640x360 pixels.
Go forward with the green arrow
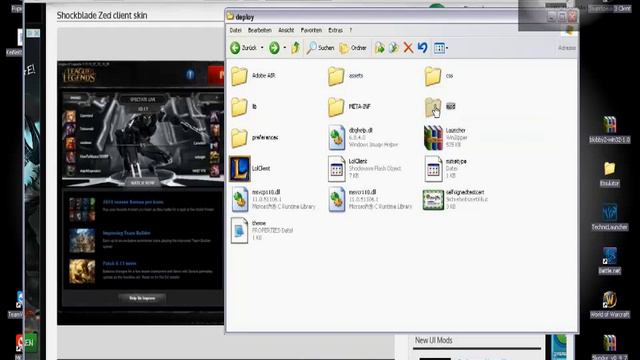274,48
